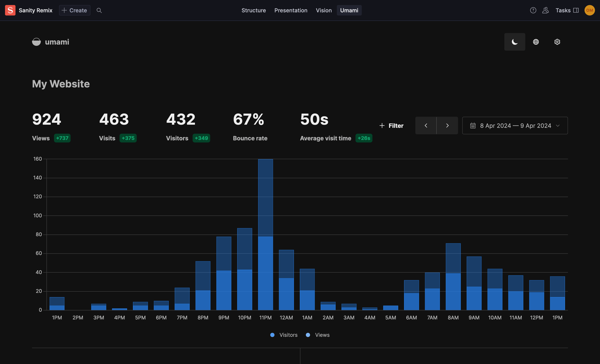
Task: Open the search icon
Action: pos(99,10)
